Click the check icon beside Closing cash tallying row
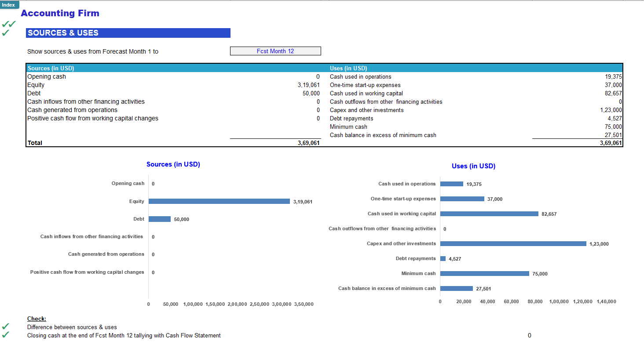The width and height of the screenshot is (644, 359). coord(5,335)
